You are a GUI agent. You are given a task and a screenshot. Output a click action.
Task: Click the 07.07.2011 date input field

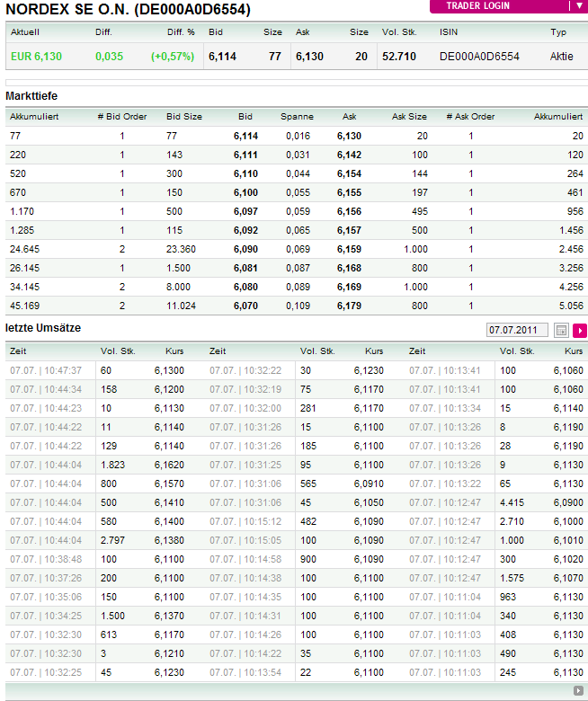coord(517,331)
